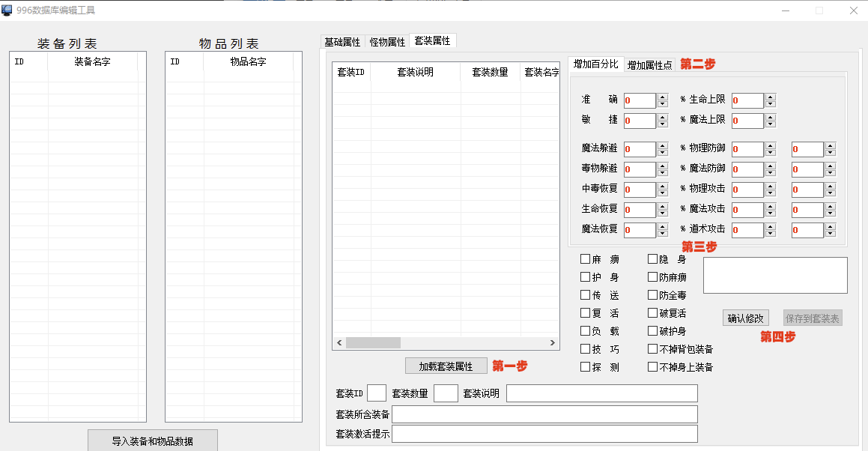Image resolution: width=868 pixels, height=451 pixels.
Task: Focus the 物理防御 percent field
Action: [x=748, y=149]
